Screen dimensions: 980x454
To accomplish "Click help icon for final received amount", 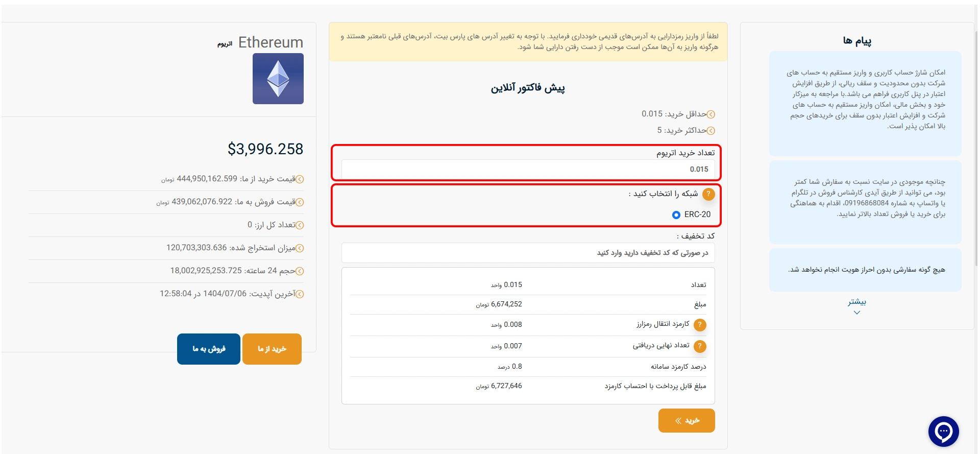I will pos(700,346).
